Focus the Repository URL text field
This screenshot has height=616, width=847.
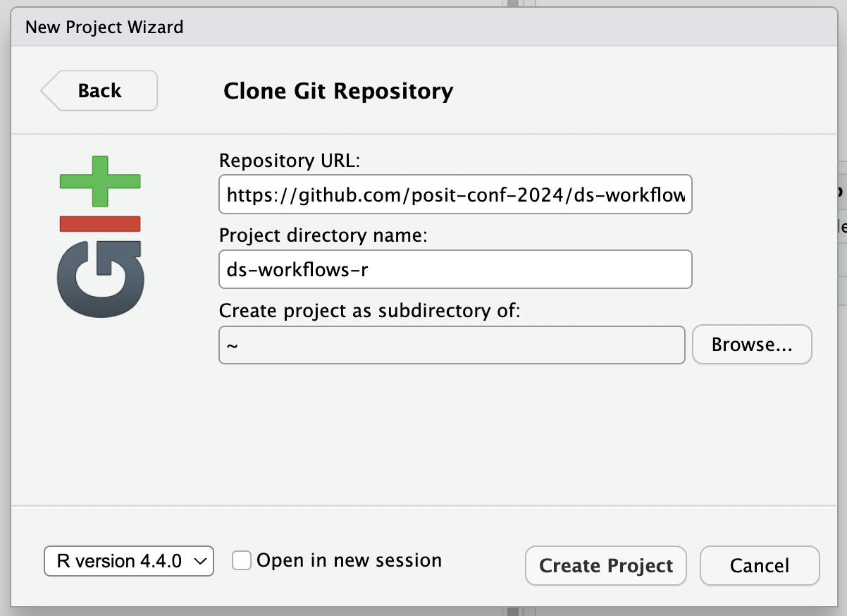[455, 195]
